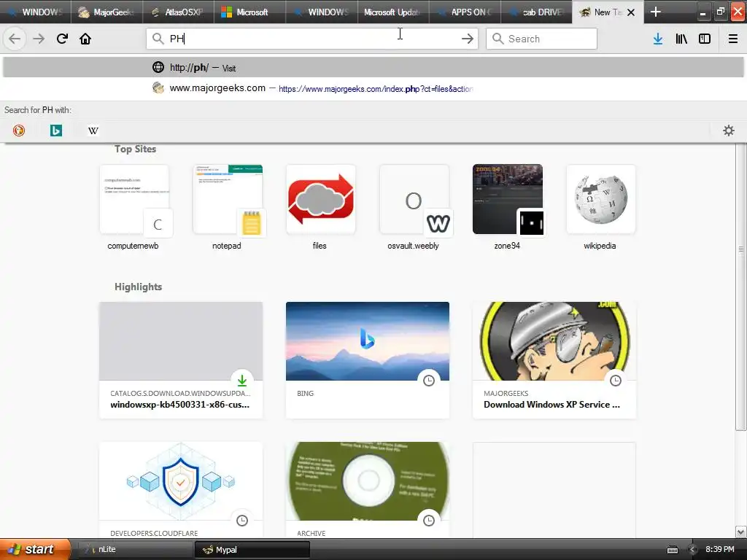The width and height of the screenshot is (747, 560).
Task: Open the computernewb top site
Action: click(134, 208)
